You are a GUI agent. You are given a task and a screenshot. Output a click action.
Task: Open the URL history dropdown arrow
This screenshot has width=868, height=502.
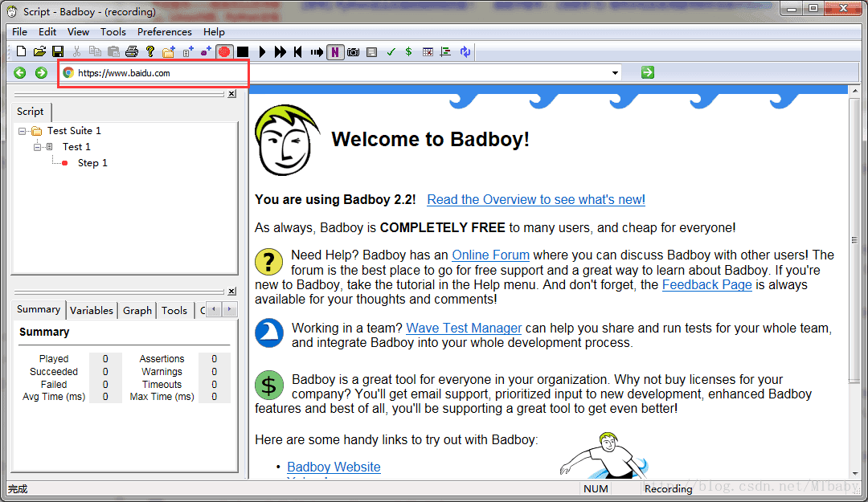615,72
